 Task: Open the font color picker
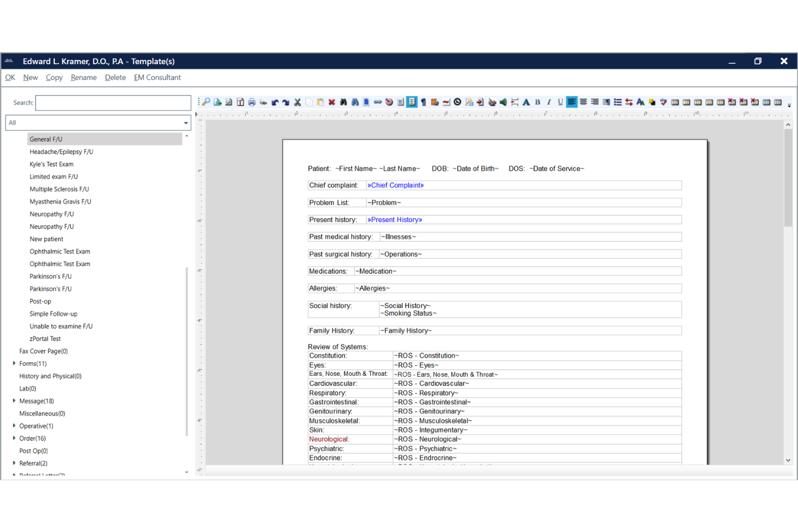click(526, 101)
